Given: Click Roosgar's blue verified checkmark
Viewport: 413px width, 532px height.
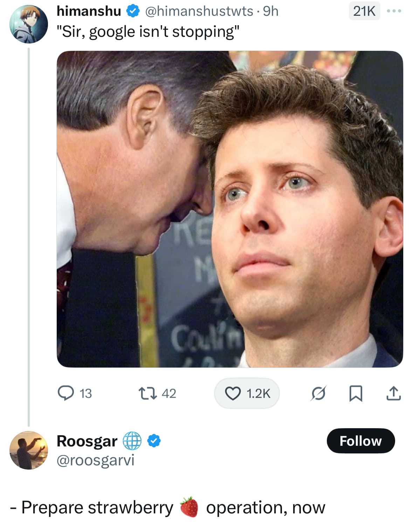Looking at the screenshot, I should pos(154,441).
